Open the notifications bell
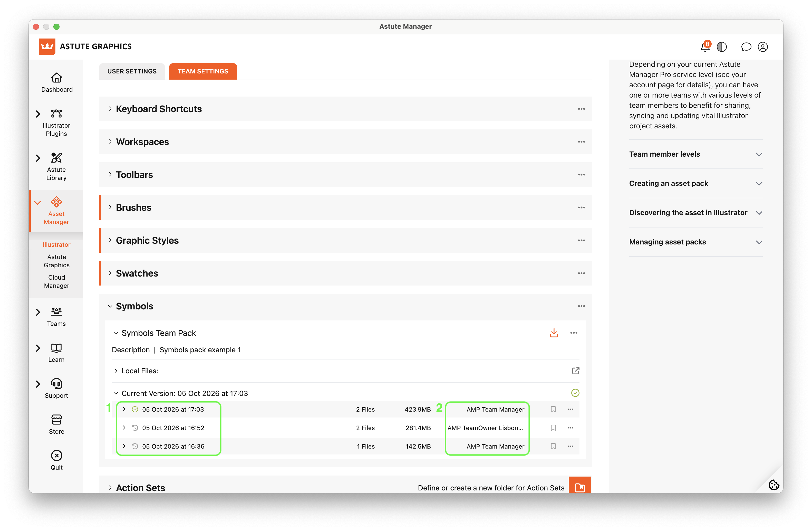Viewport: 812px width, 531px height. [705, 46]
